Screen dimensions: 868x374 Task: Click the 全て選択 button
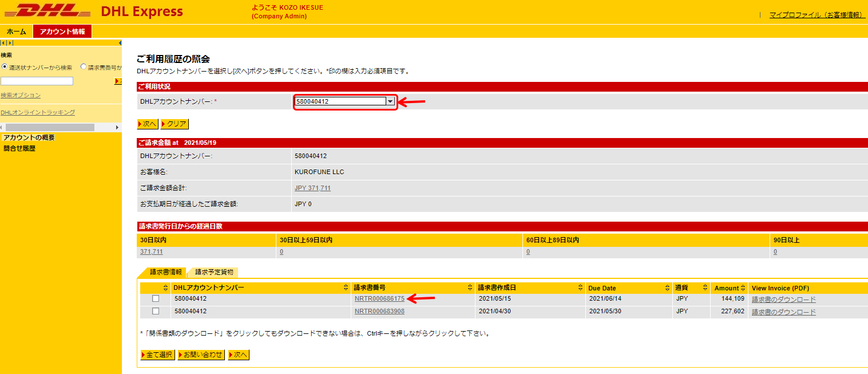(x=157, y=355)
